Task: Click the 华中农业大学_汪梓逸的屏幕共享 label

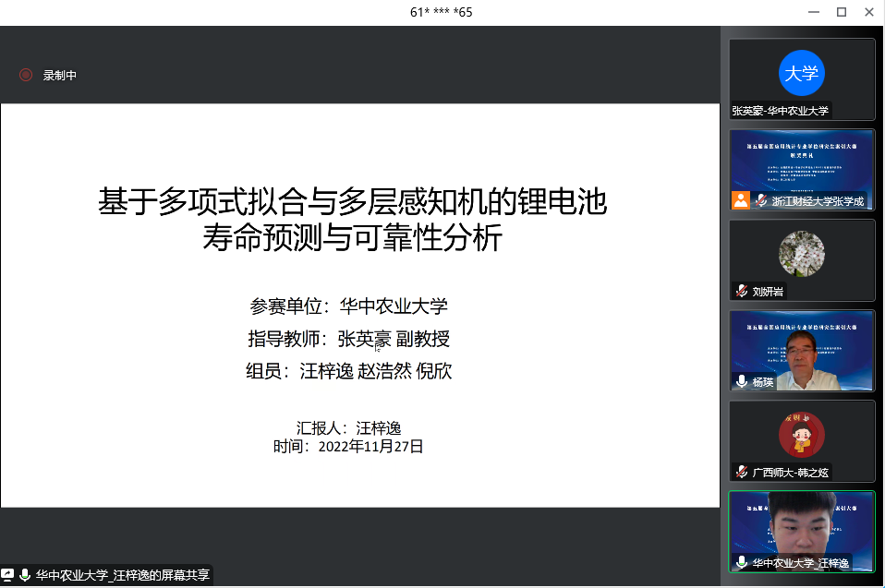Action: point(122,575)
